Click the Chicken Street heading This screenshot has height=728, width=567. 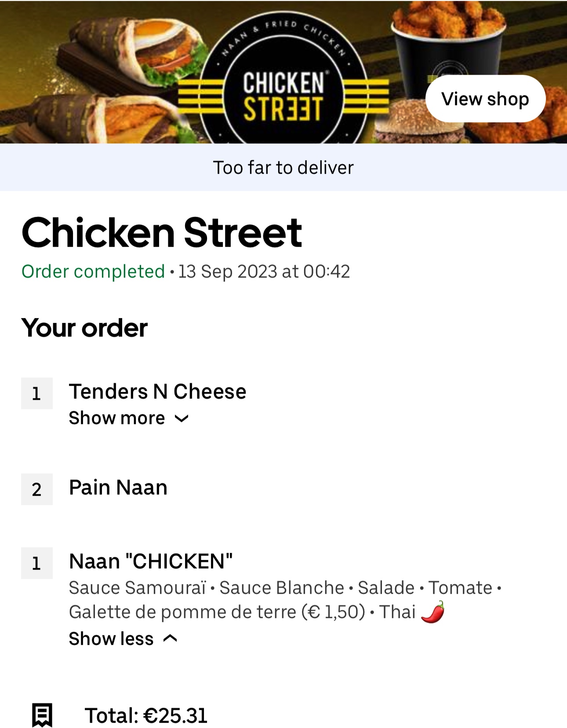(x=162, y=232)
